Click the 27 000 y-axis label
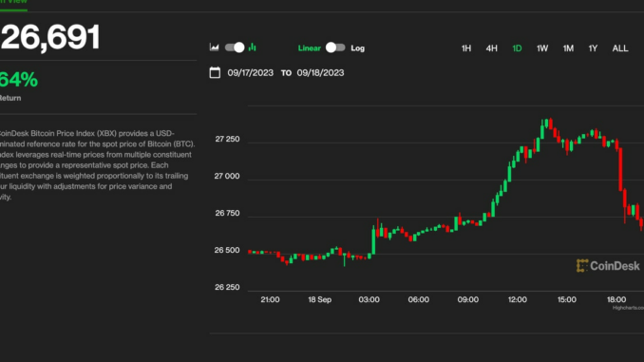The width and height of the screenshot is (644, 362). [227, 176]
